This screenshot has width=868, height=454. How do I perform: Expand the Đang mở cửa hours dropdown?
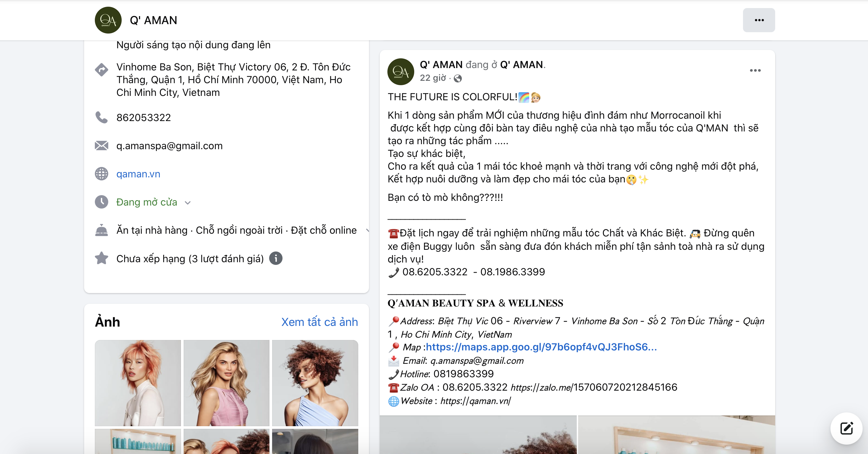[x=188, y=203]
